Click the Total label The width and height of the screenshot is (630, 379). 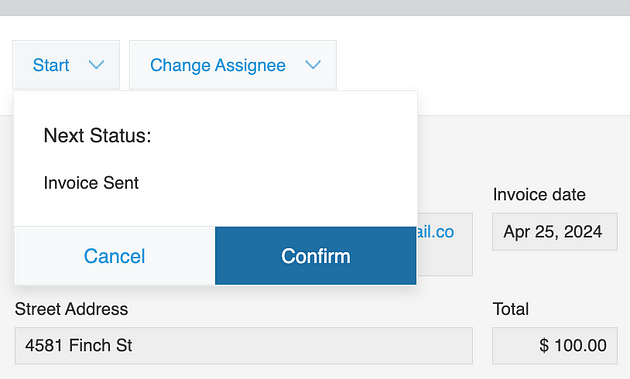point(511,309)
